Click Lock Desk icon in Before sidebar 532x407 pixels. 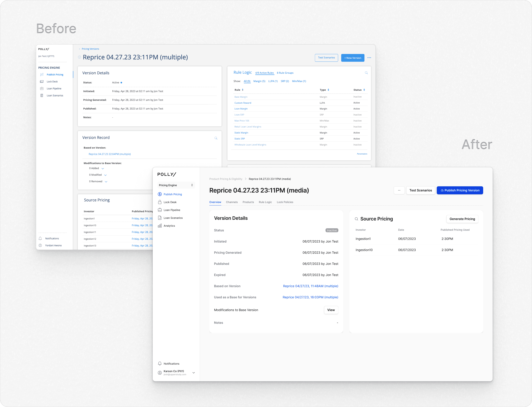(x=42, y=81)
